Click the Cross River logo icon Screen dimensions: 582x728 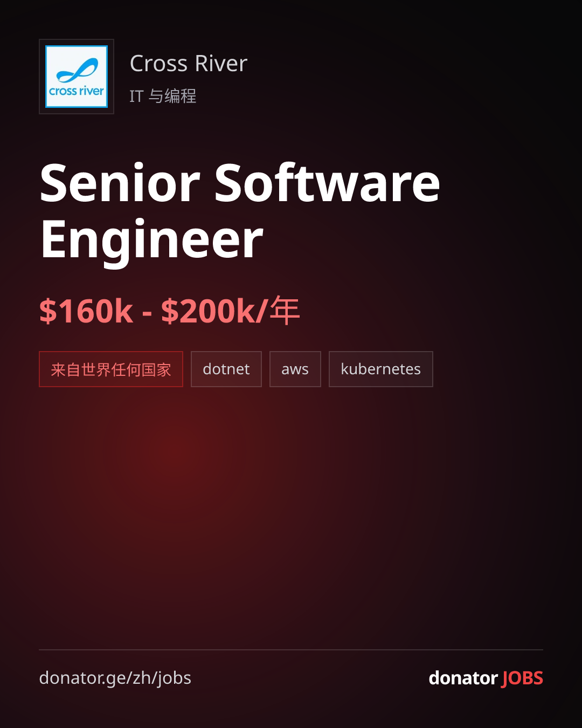(77, 77)
